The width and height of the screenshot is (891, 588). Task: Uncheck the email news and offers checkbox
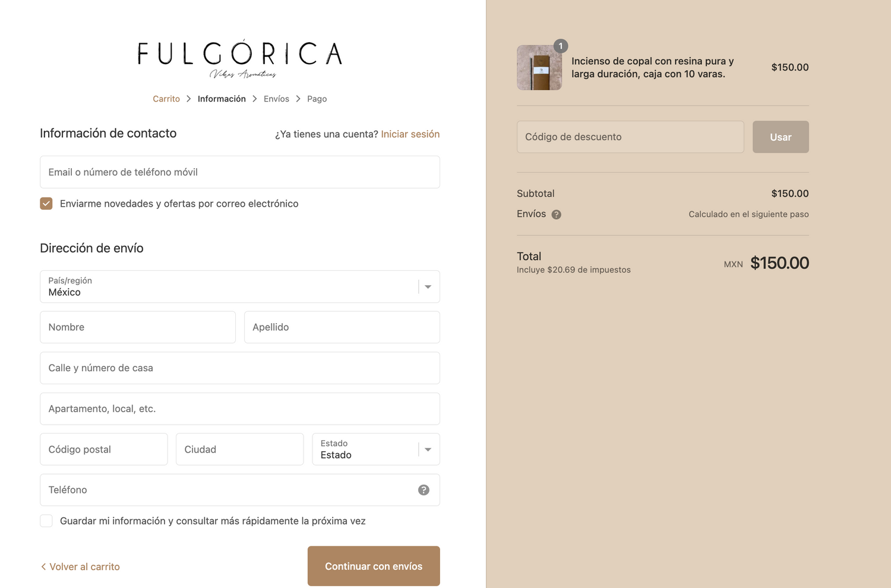tap(46, 204)
